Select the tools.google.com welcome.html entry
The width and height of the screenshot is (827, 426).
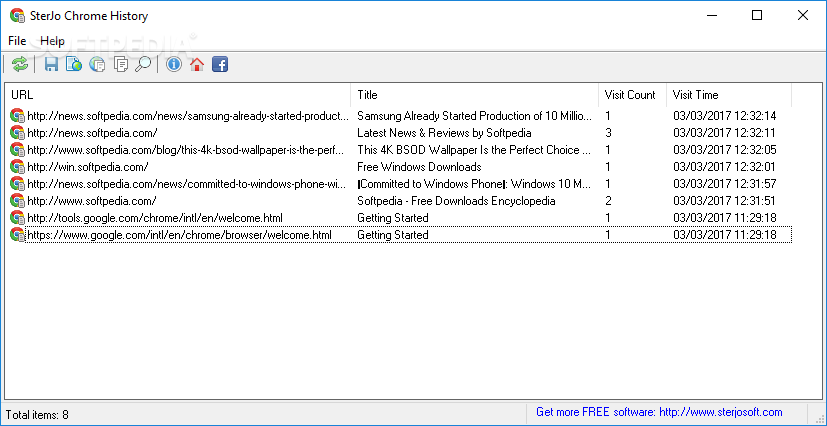(x=400, y=218)
